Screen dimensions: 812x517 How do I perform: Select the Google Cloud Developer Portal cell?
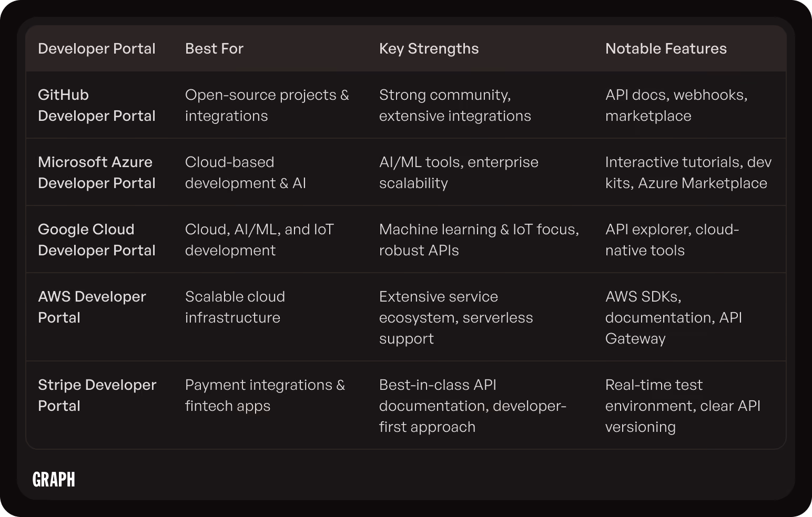click(97, 240)
